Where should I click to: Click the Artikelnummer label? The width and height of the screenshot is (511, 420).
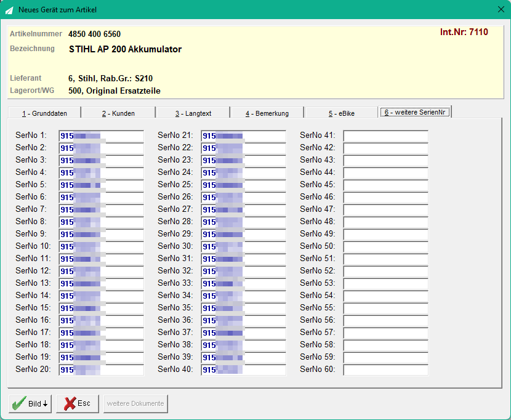click(36, 34)
